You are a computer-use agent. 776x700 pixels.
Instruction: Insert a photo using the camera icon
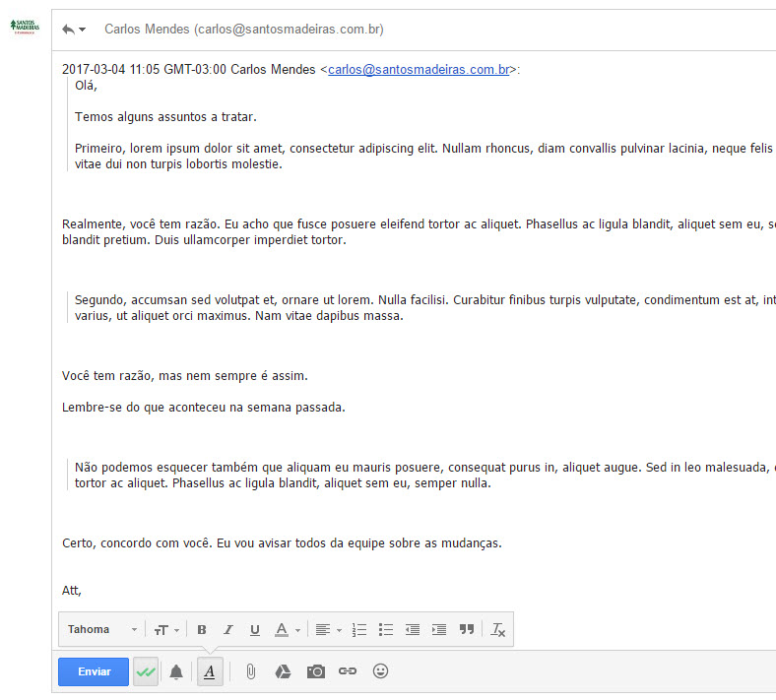(x=315, y=671)
